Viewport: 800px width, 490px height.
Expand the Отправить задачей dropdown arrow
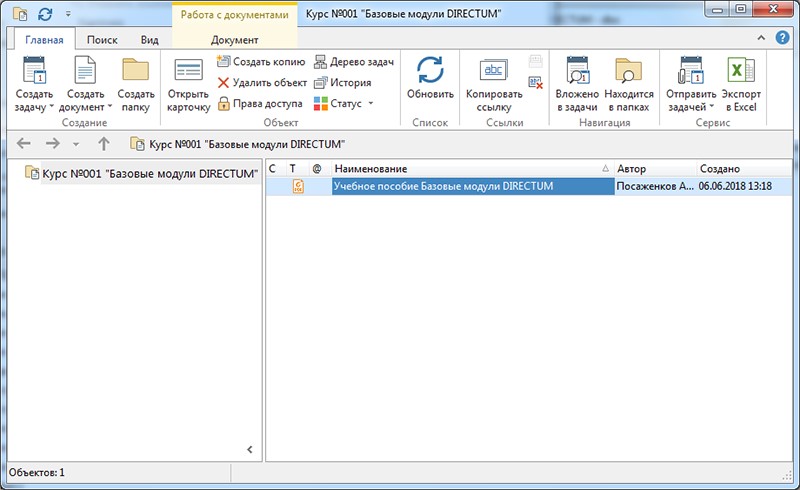712,107
